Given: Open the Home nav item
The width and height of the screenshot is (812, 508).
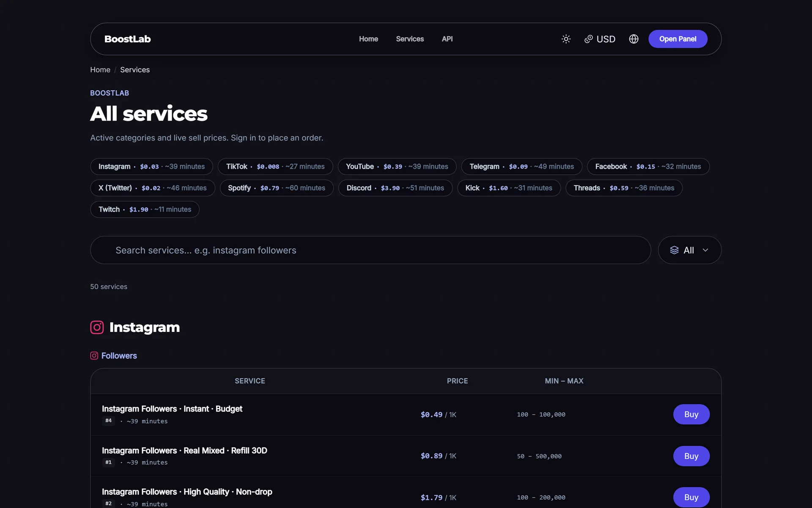Looking at the screenshot, I should point(368,39).
